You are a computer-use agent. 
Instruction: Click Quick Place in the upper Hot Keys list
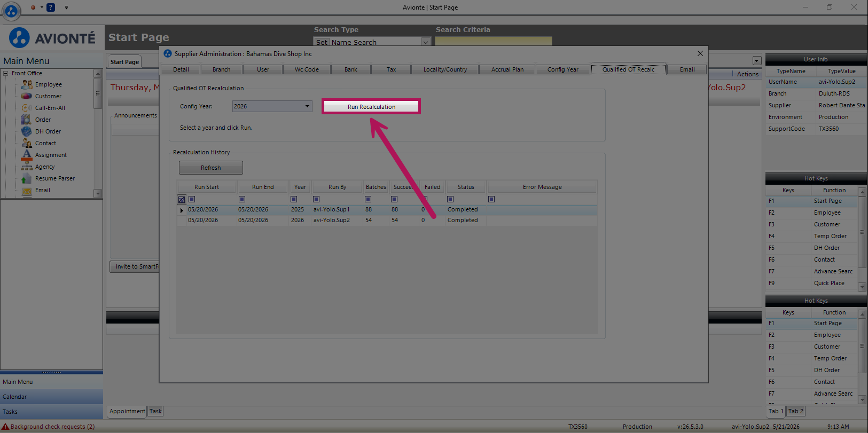(829, 283)
